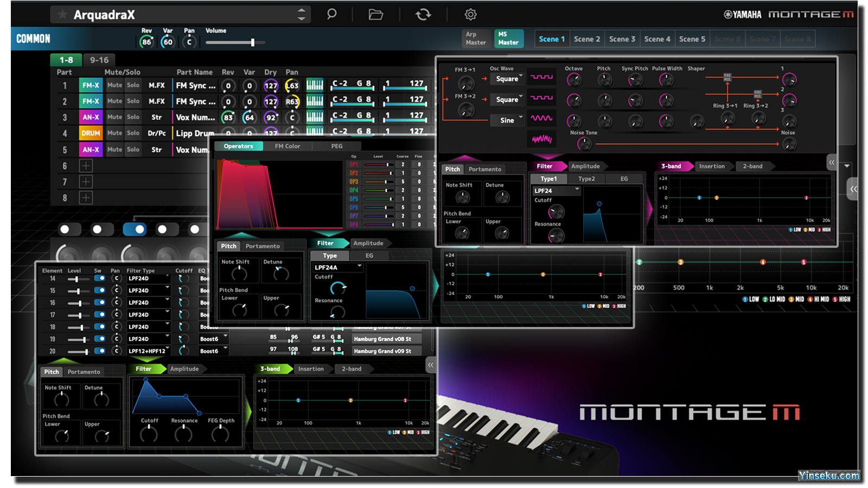Click the keyboard range icon for part 1
Image resolution: width=868 pixels, height=488 pixels.
pyautogui.click(x=315, y=85)
